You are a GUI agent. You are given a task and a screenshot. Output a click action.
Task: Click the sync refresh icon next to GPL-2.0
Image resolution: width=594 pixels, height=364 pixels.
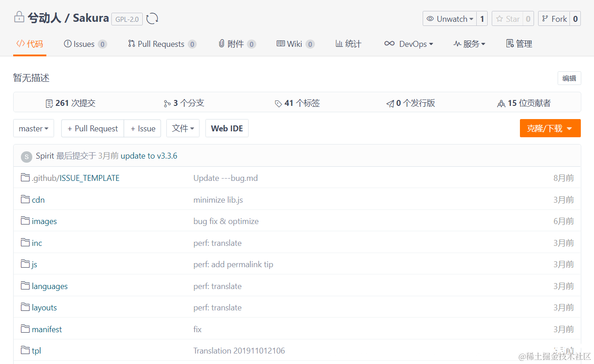tap(152, 19)
